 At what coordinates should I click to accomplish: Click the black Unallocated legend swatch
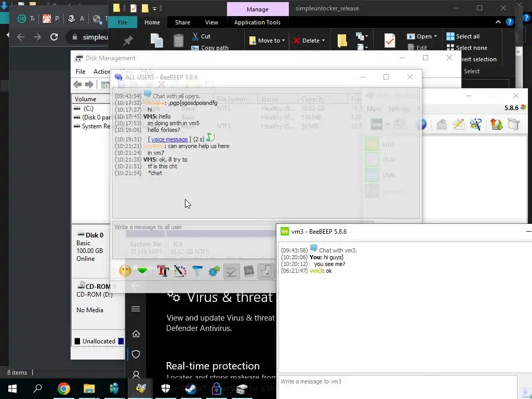click(77, 341)
